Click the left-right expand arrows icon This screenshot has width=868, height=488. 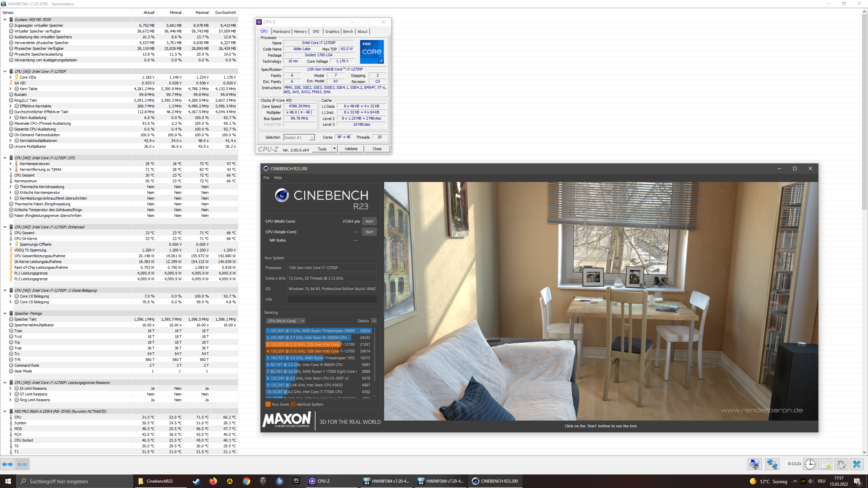[x=7, y=464]
